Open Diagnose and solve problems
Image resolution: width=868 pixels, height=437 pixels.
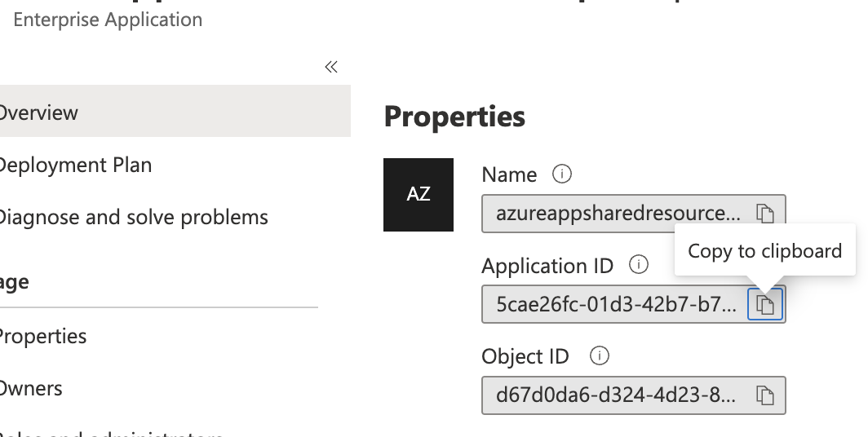[132, 218]
